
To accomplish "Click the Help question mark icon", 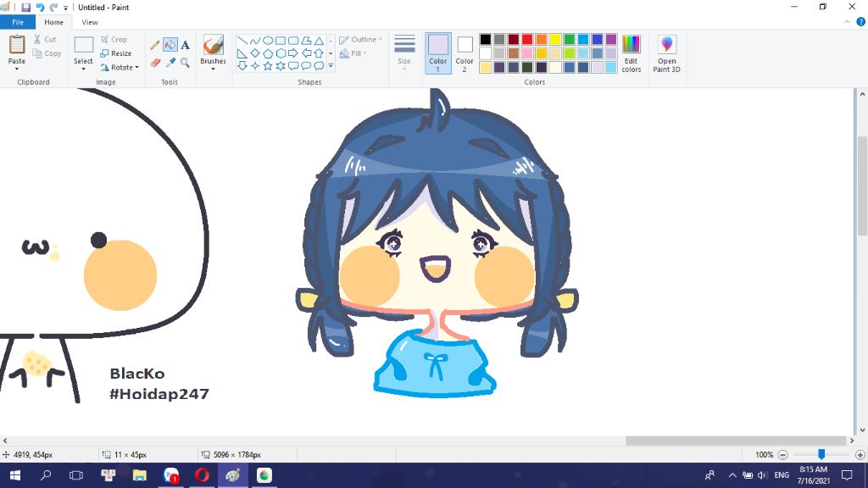I will [861, 22].
